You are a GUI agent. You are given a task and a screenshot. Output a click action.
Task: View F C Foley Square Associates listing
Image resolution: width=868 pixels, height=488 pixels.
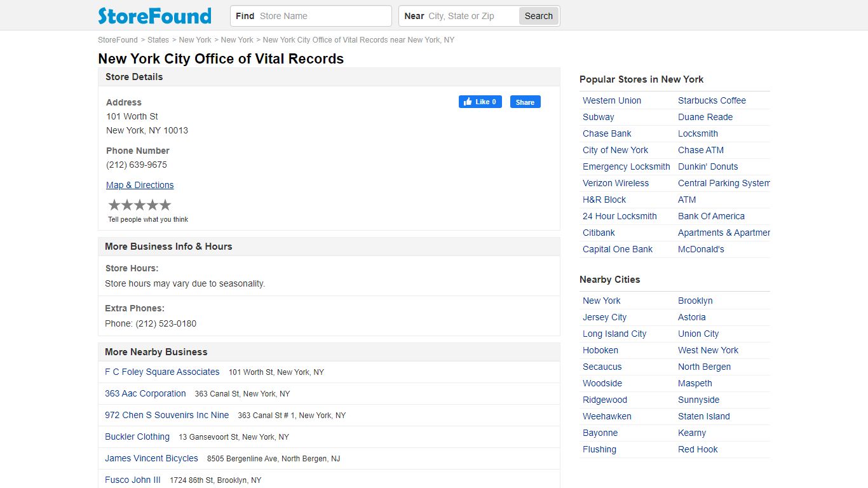coord(162,372)
